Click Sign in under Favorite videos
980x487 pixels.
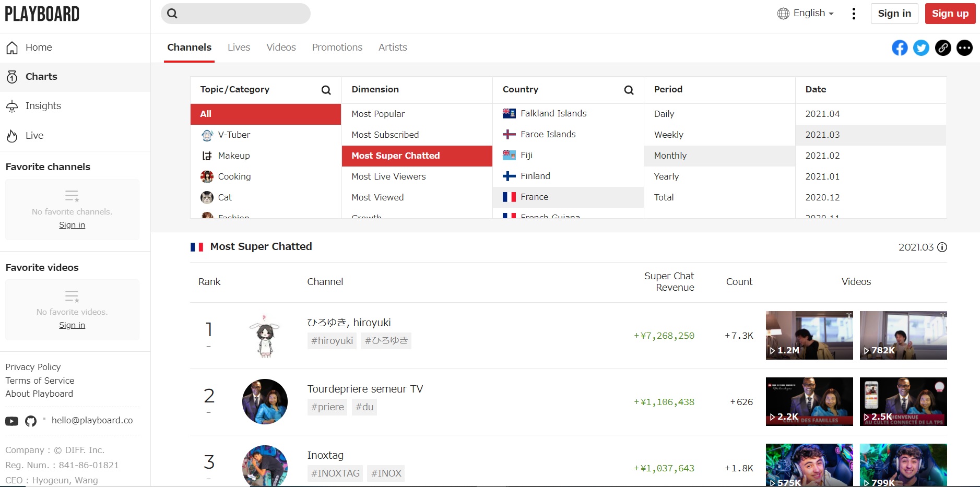(x=72, y=325)
